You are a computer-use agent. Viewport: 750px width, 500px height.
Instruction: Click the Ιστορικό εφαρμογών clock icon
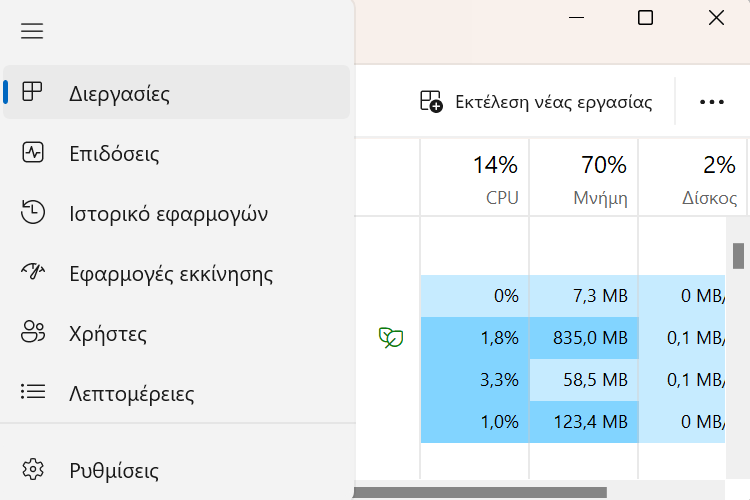[x=33, y=212]
